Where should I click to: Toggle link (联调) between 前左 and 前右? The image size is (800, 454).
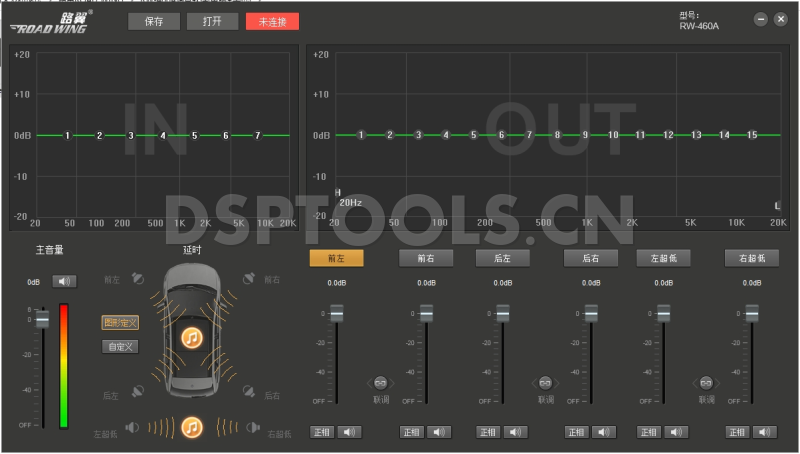(381, 383)
